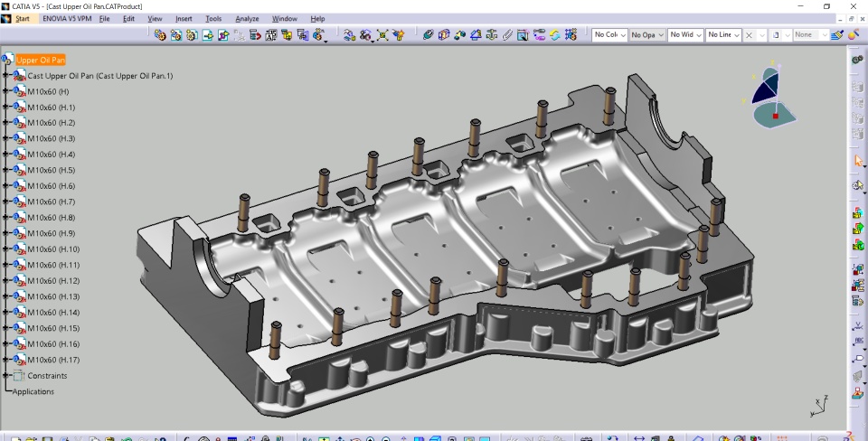Open the No Opacity dropdown
Image resolution: width=868 pixels, height=441 pixels.
[661, 35]
